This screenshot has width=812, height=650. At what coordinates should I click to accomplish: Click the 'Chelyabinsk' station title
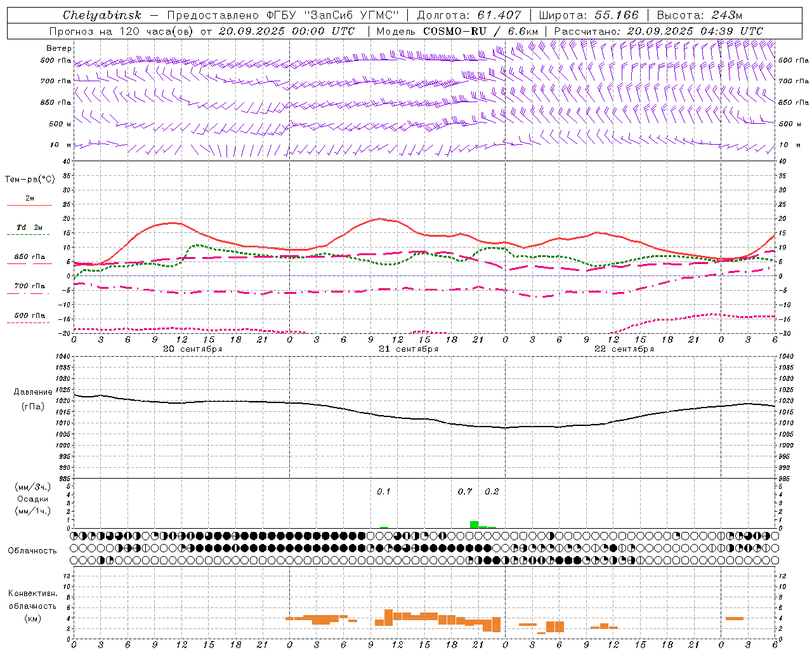coord(101,15)
